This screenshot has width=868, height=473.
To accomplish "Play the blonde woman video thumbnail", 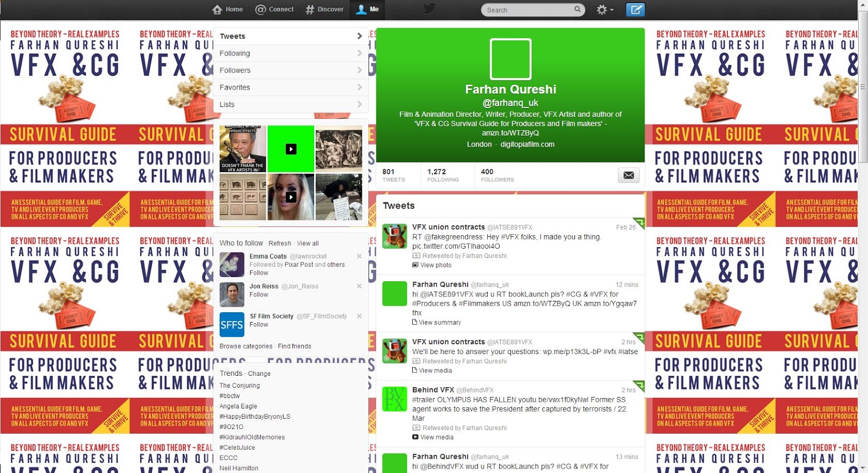I will (291, 197).
